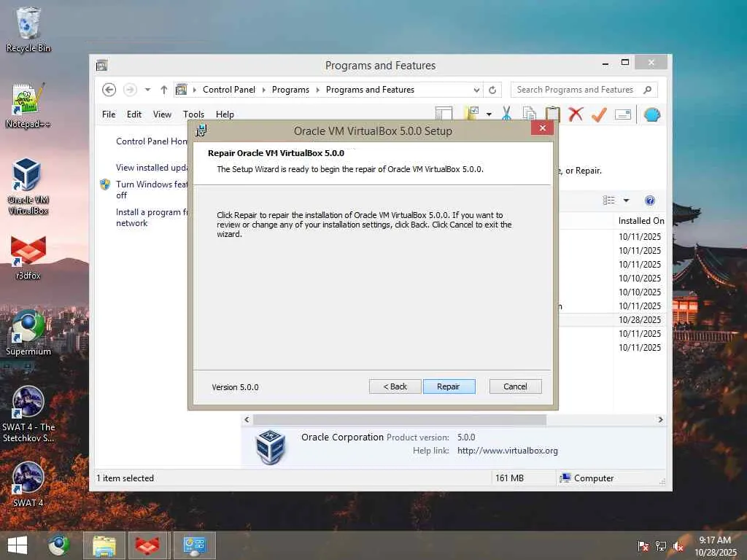Click the orange checkmark toolbar icon
This screenshot has height=560, width=747.
(x=599, y=114)
